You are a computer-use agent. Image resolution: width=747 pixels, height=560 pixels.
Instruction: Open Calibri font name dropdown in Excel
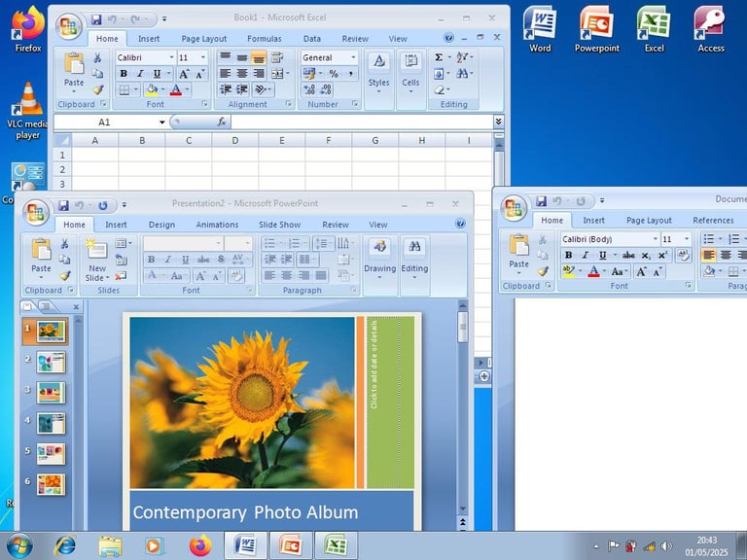click(171, 57)
